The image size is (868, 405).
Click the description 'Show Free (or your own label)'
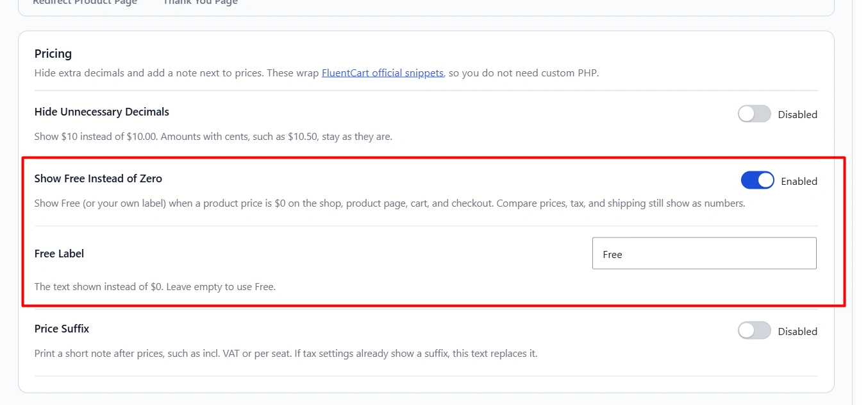[x=390, y=203]
